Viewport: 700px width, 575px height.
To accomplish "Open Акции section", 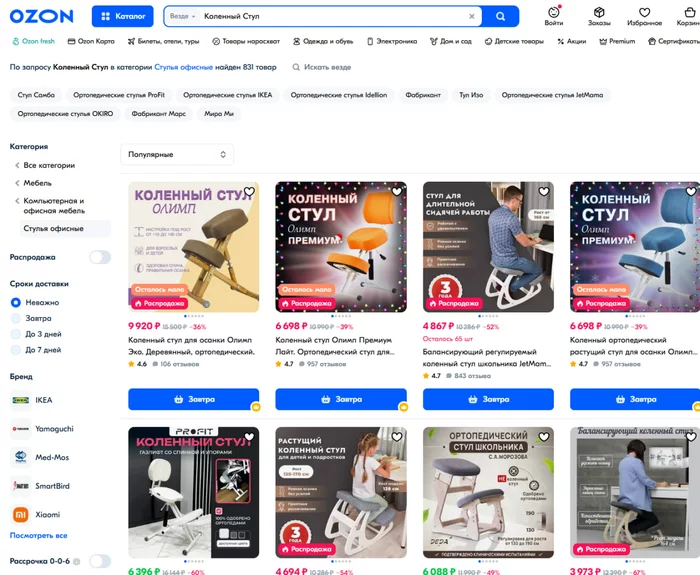I will coord(571,41).
